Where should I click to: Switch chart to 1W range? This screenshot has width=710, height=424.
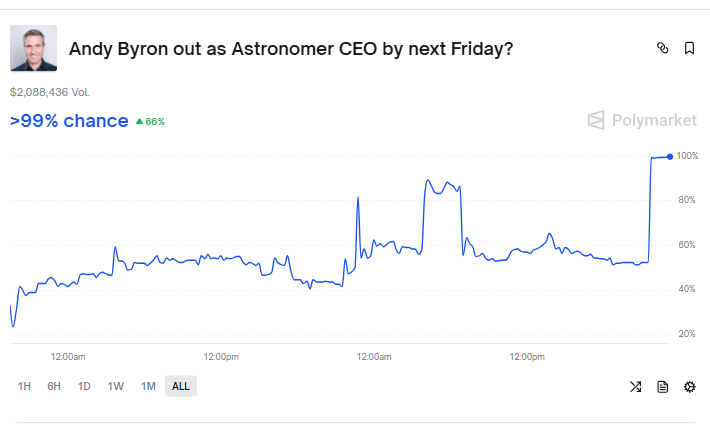115,386
